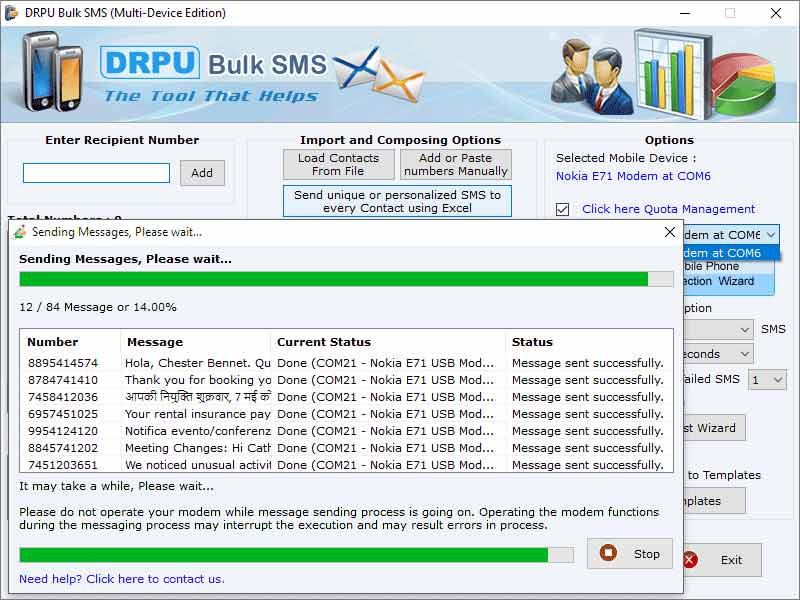Click the send personalized SMS using Excel button
The width and height of the screenshot is (800, 600).
click(x=396, y=201)
